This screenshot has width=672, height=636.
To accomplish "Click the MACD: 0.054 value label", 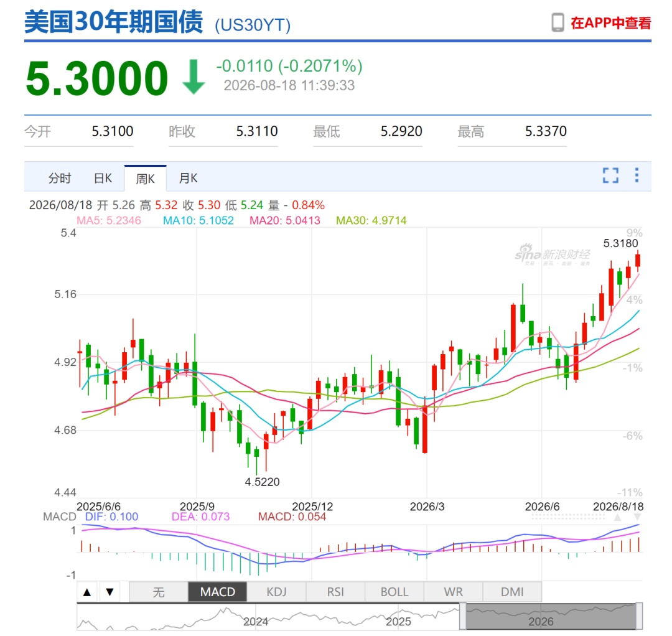I will 292,517.
